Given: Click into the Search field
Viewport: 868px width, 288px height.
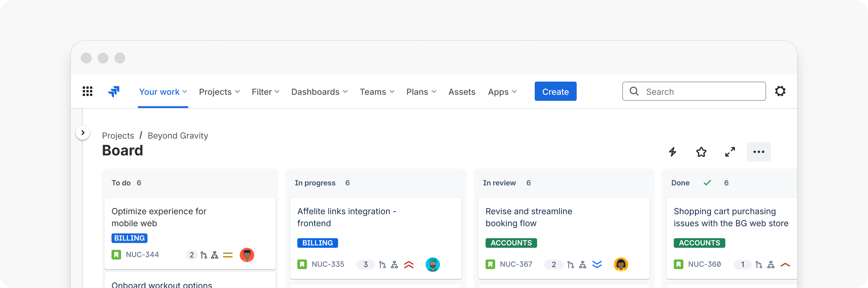Looking at the screenshot, I should [x=699, y=92].
